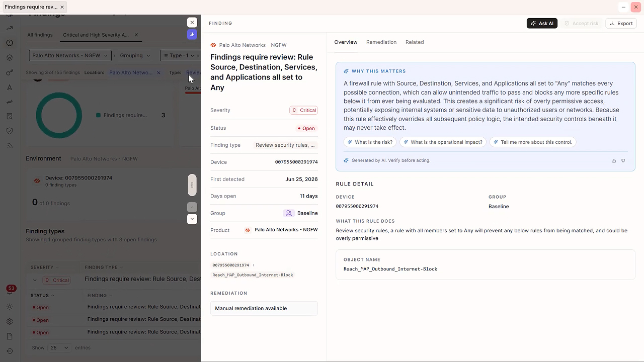This screenshot has width=644, height=362.
Task: Click the Finding type value 'Review security rules'
Action: click(285, 145)
